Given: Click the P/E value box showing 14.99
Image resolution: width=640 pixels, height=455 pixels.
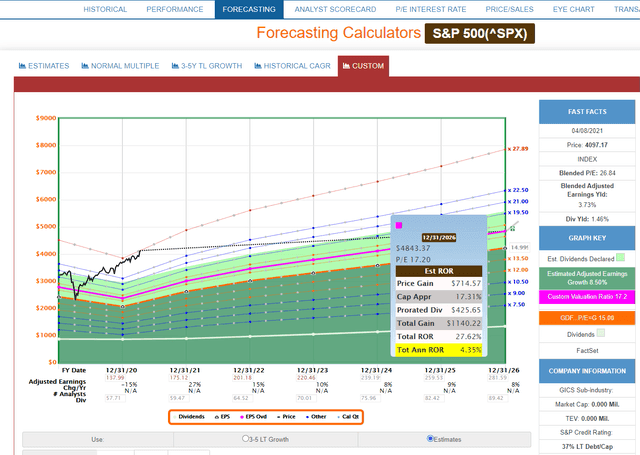Looking at the screenshot, I should [520, 247].
